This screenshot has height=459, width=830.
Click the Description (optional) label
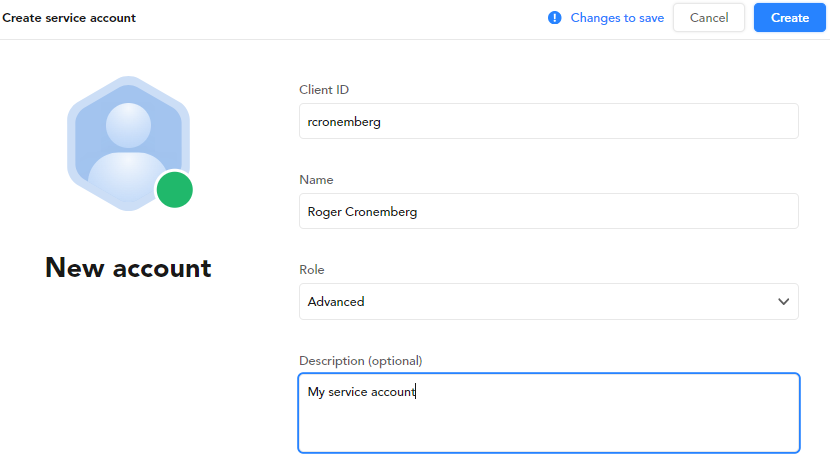[x=360, y=360]
